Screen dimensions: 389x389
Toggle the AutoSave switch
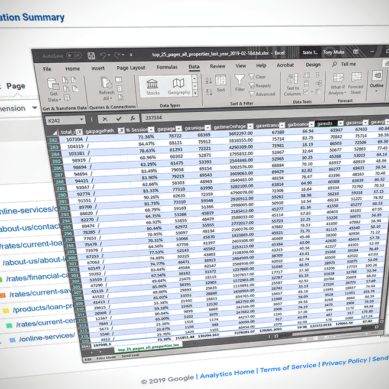pos(74,55)
